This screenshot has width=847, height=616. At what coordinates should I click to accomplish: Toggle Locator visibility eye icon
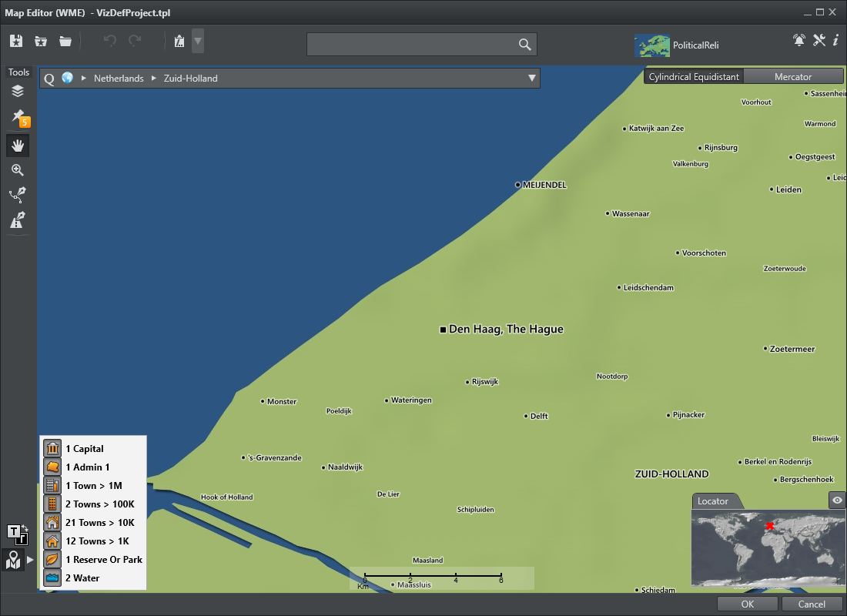[x=837, y=500]
